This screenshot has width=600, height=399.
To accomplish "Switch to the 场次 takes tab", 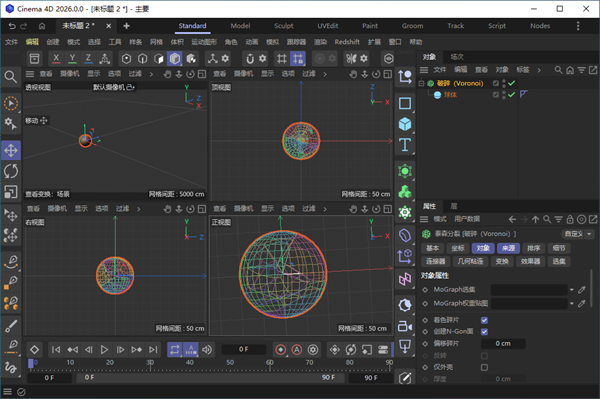I will [x=457, y=57].
